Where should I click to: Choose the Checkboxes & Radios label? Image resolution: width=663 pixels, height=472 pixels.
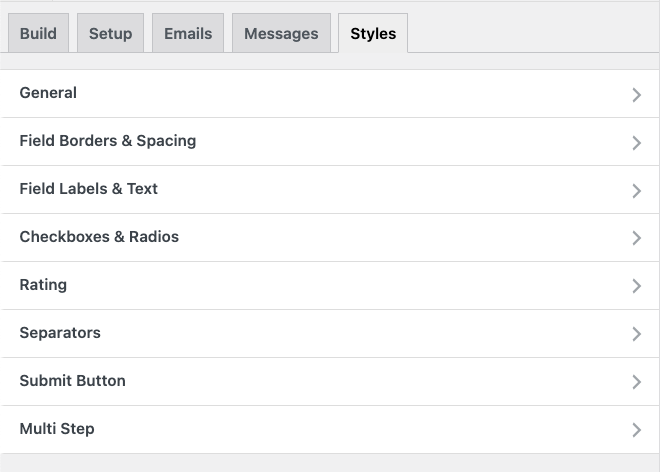tap(99, 236)
